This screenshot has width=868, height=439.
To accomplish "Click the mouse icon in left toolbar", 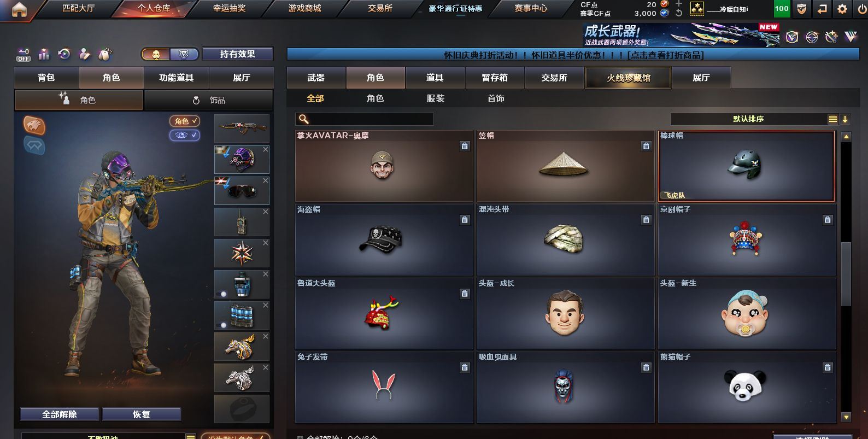I will [105, 54].
